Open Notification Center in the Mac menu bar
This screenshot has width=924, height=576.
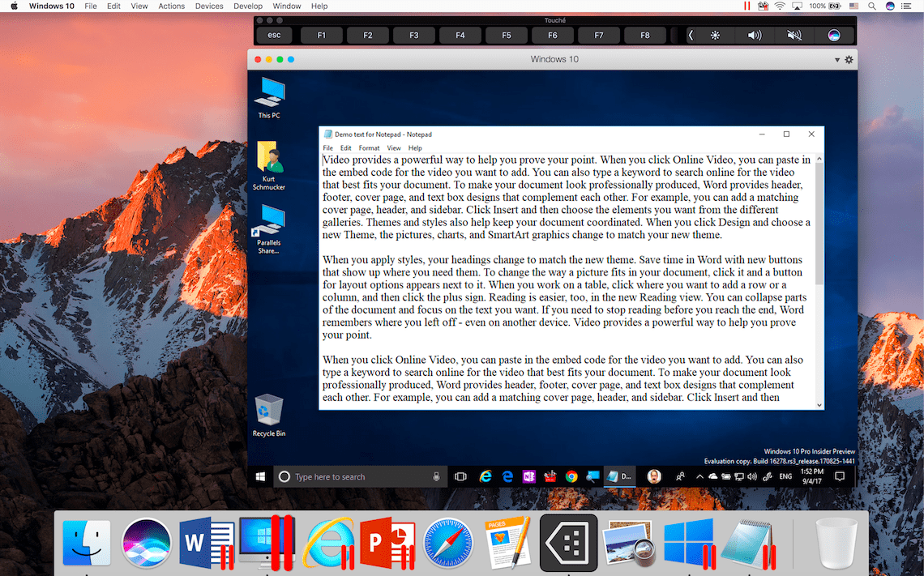click(x=906, y=6)
